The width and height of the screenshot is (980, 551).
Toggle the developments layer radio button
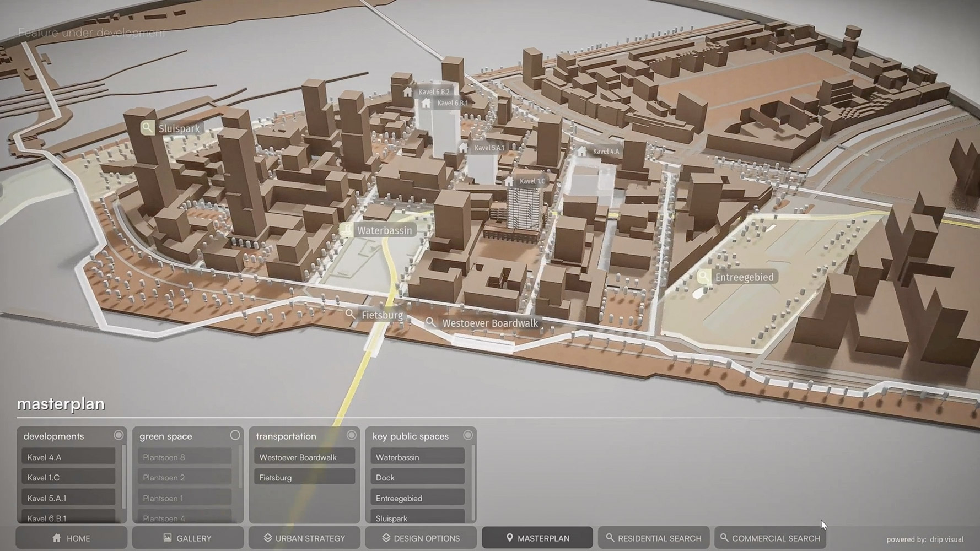click(x=119, y=435)
